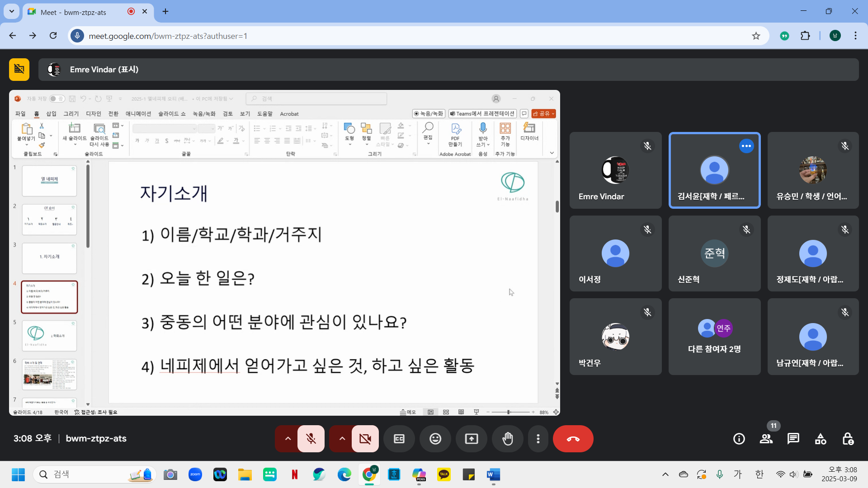Switch to slide sorter view icon
Image resolution: width=868 pixels, height=488 pixels.
tap(446, 412)
